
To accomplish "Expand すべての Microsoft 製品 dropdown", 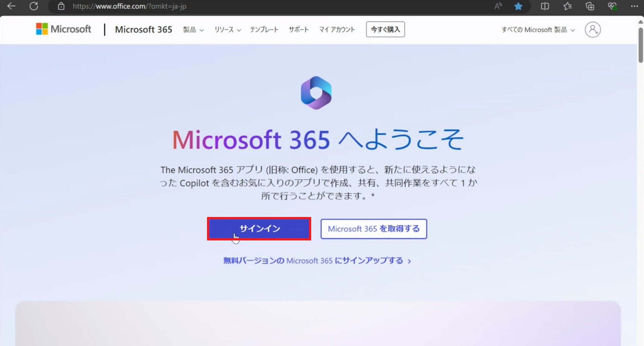I will [538, 30].
